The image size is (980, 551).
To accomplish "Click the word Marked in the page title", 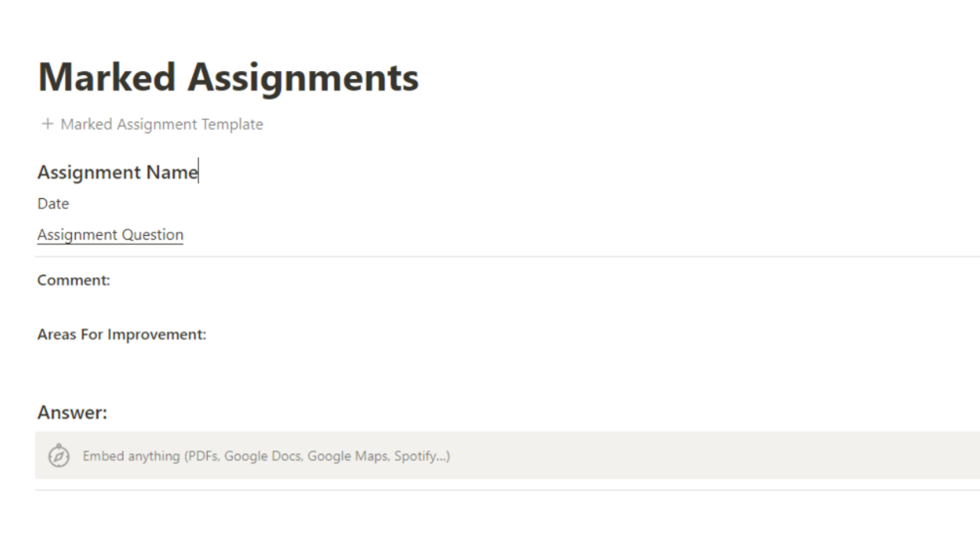I will pos(106,78).
